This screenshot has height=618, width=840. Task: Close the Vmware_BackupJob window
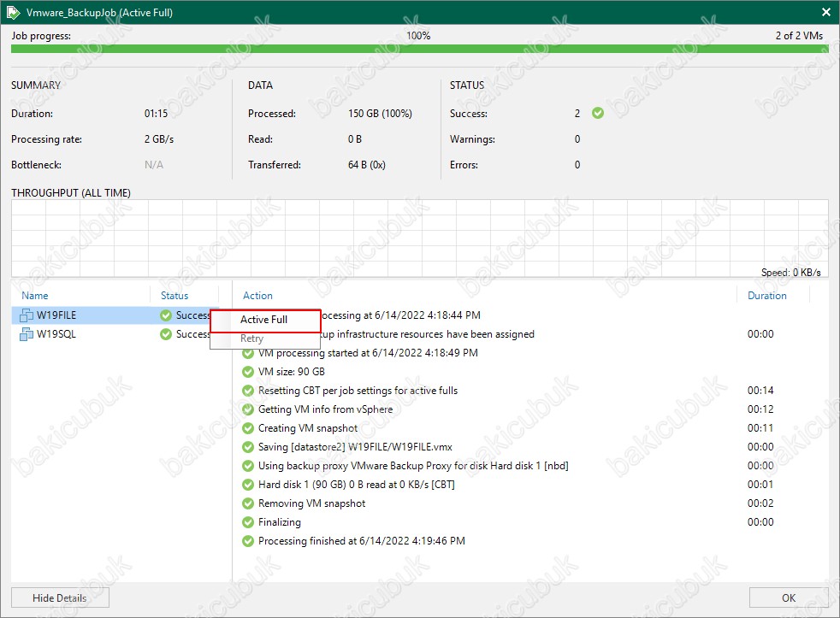[x=826, y=12]
